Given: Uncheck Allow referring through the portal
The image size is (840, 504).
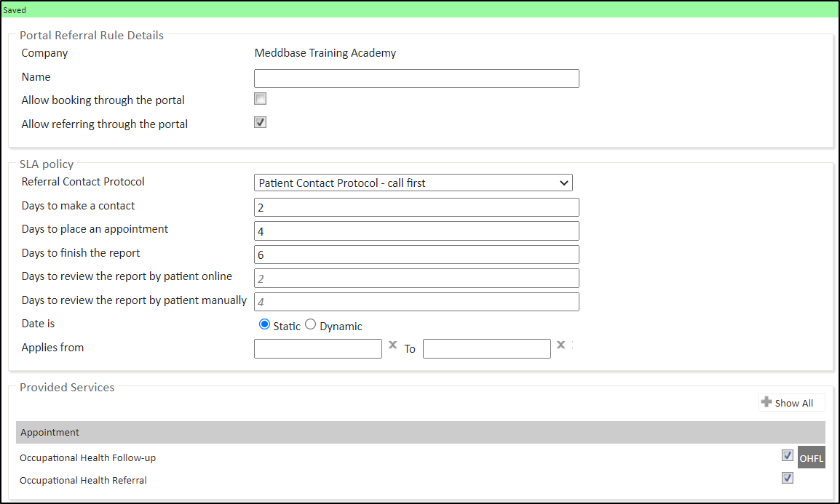Looking at the screenshot, I should tap(260, 122).
